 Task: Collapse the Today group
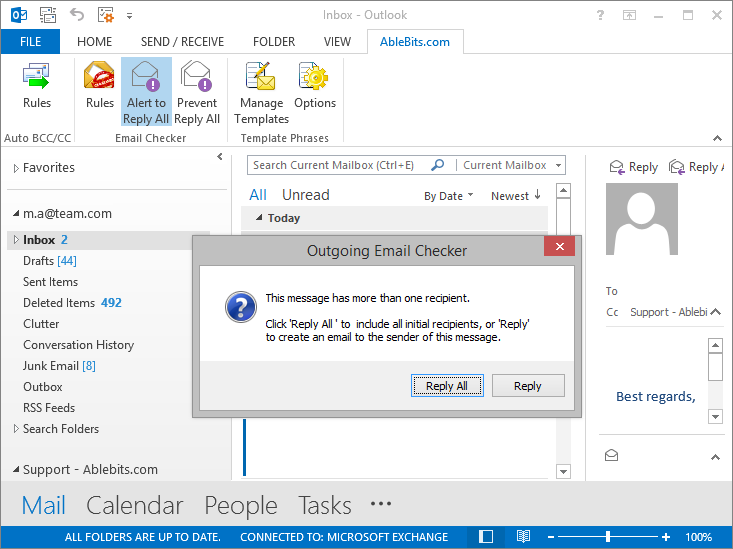(x=259, y=217)
